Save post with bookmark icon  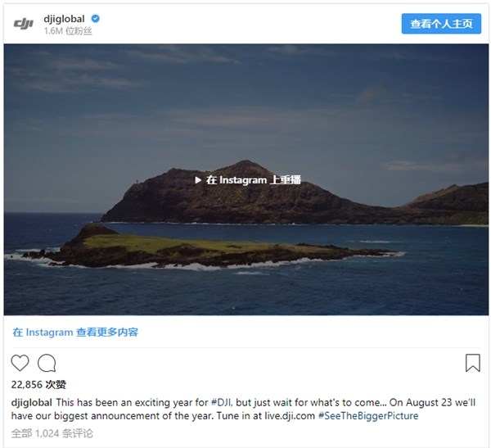pos(472,363)
